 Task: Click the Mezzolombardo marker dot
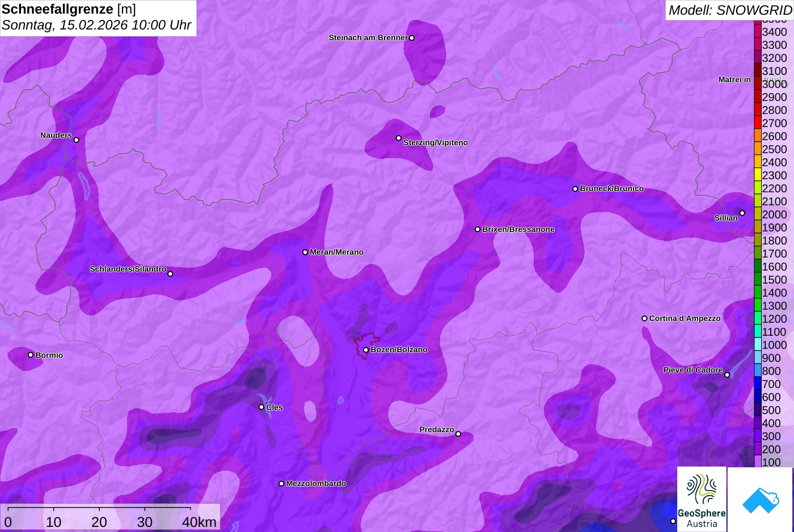pos(281,484)
